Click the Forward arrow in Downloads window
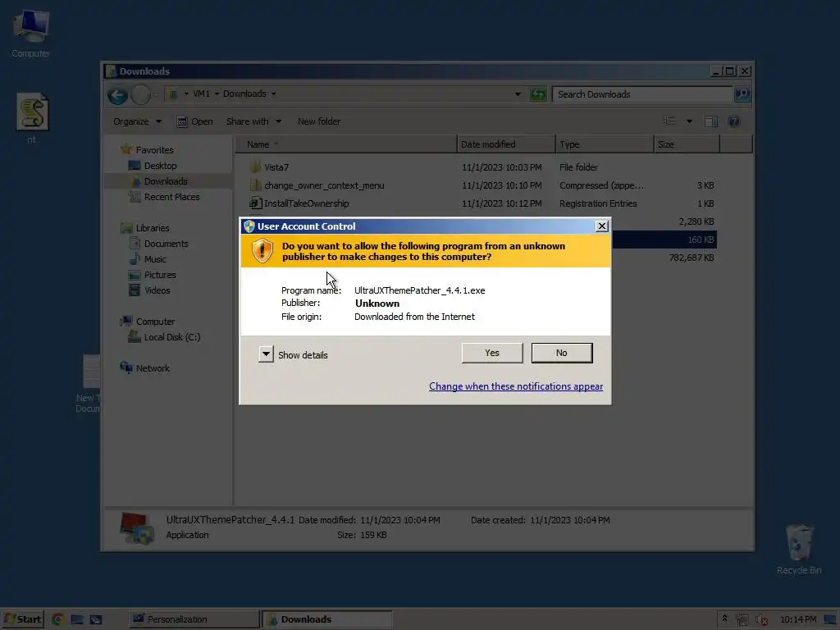Screen dimensions: 840x630 point(140,95)
